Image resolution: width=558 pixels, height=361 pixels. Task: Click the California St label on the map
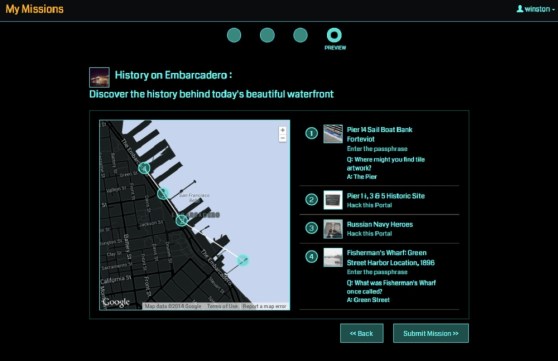click(116, 280)
